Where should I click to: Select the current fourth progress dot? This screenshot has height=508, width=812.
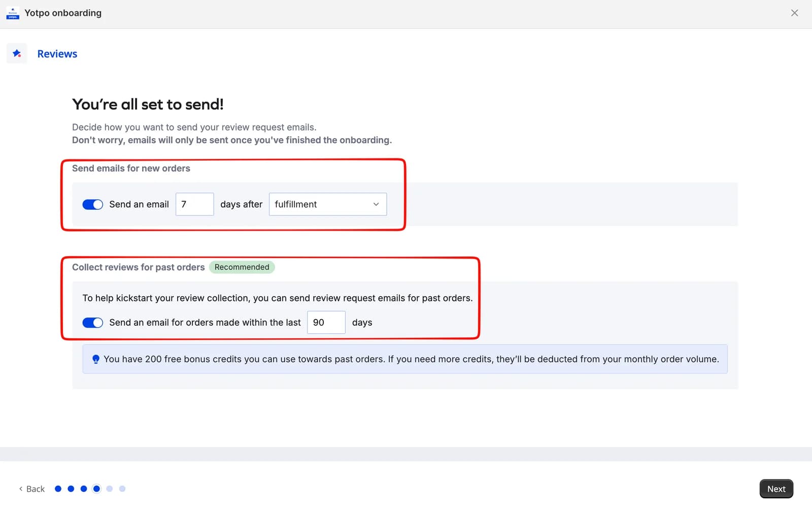tap(96, 489)
